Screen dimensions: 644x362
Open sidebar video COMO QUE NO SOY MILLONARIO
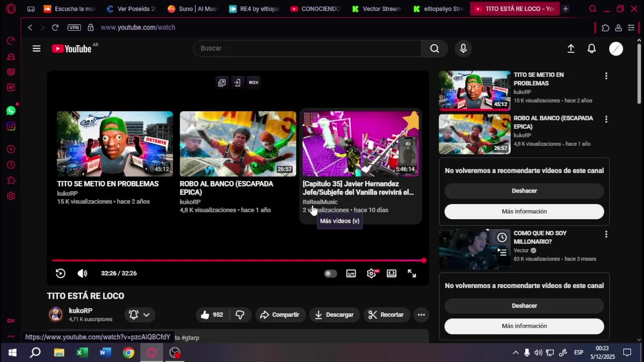[474, 249]
